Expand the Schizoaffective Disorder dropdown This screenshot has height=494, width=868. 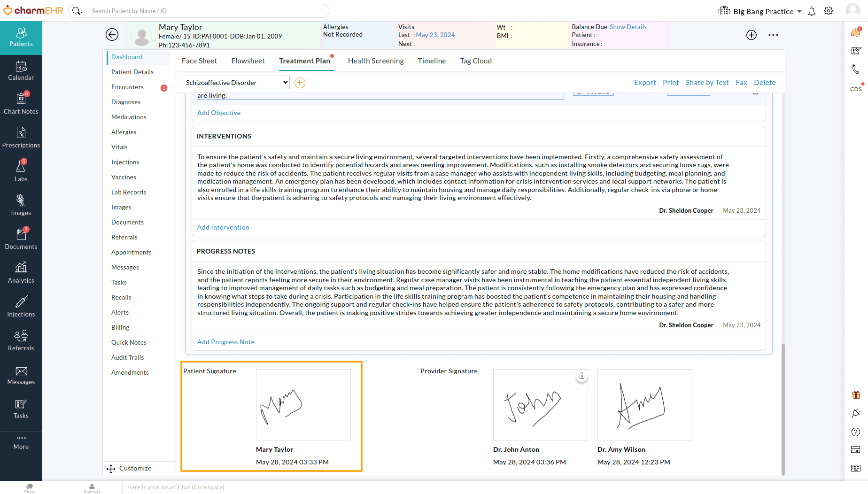pyautogui.click(x=235, y=83)
